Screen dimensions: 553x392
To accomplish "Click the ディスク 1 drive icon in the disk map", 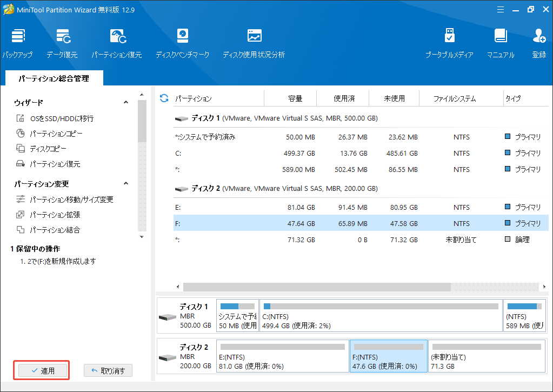I will pos(168,317).
